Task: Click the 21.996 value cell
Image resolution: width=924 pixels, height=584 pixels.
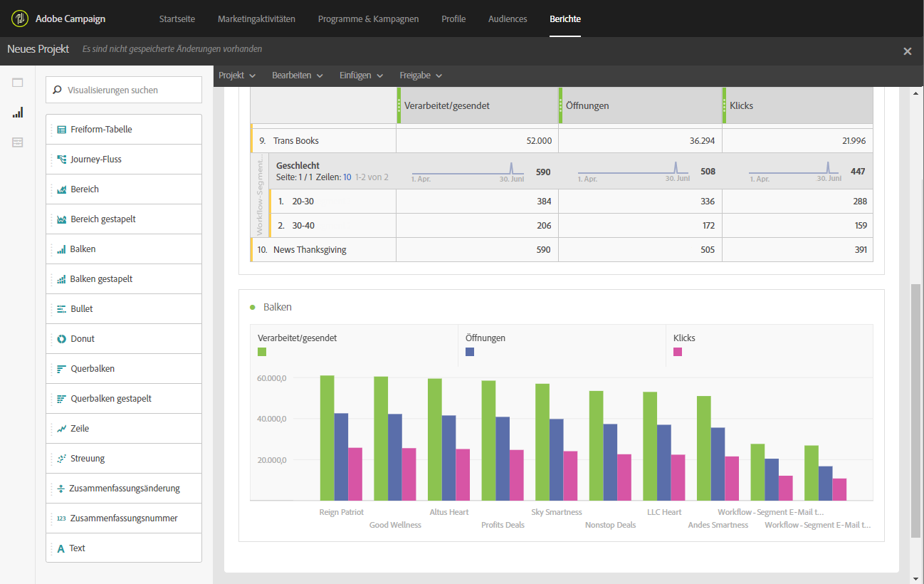Action: 797,141
